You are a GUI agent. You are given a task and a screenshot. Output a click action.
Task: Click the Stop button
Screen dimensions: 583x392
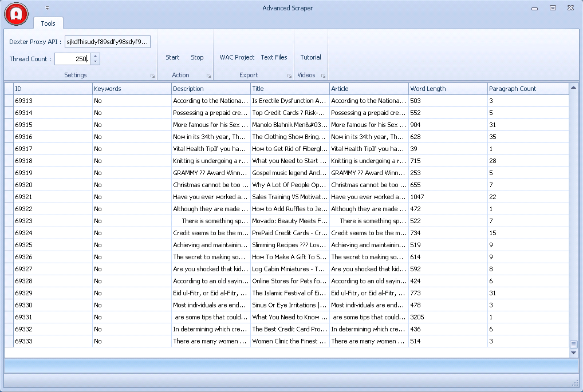coord(197,57)
